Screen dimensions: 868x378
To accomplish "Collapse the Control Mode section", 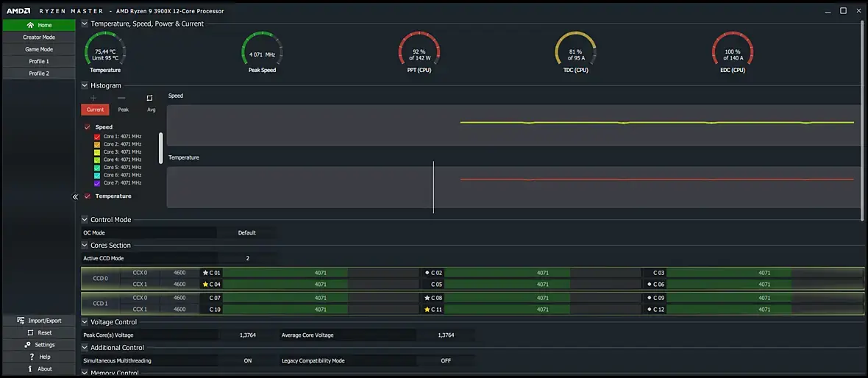I will [x=85, y=220].
